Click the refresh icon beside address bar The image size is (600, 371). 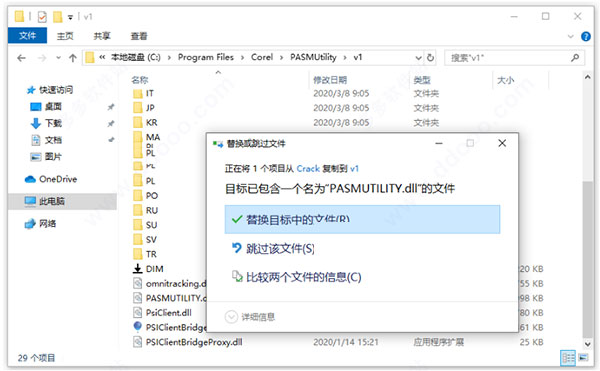(x=430, y=57)
